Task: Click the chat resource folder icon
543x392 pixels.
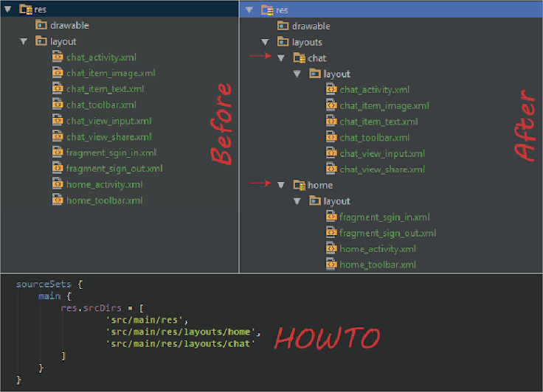Action: tap(300, 57)
